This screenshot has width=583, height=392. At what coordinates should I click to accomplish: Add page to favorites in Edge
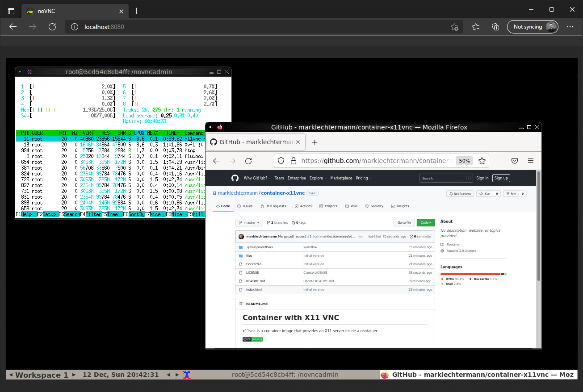454,27
